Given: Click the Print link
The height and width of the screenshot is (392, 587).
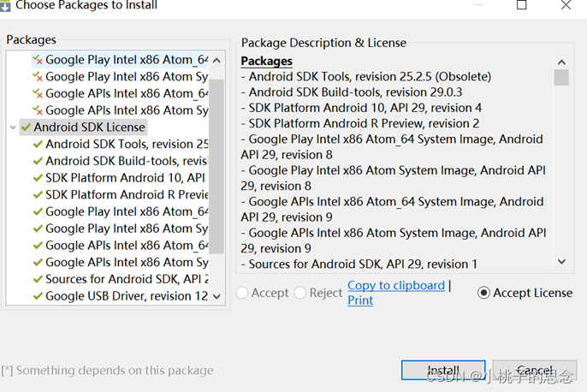Looking at the screenshot, I should [x=360, y=300].
